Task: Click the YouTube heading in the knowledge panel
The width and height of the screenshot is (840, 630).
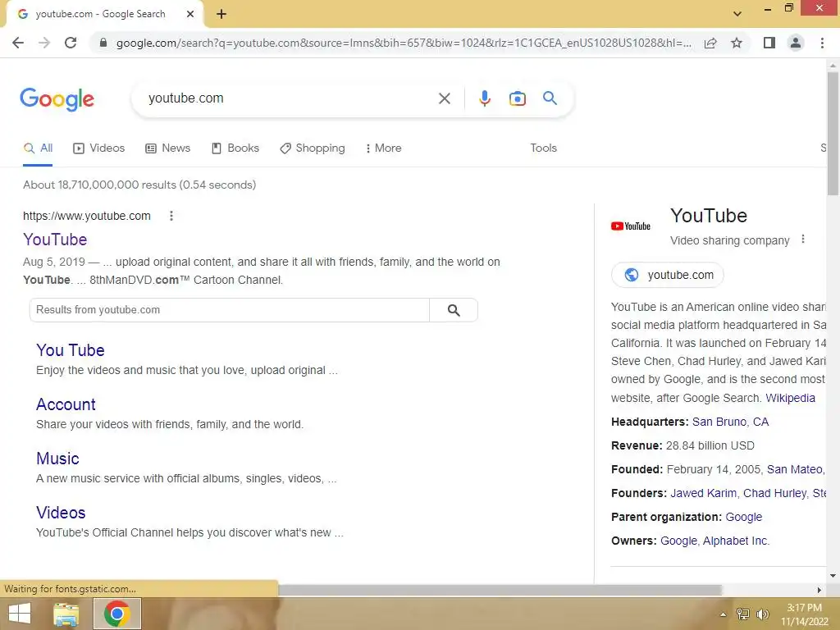Action: 708,216
